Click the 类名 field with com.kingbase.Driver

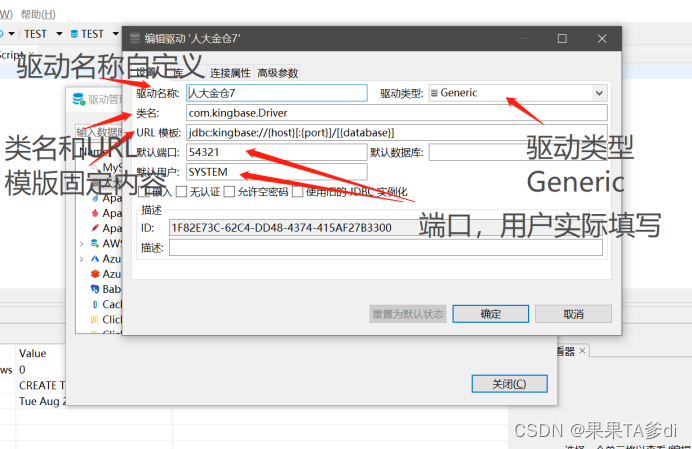[x=397, y=113]
